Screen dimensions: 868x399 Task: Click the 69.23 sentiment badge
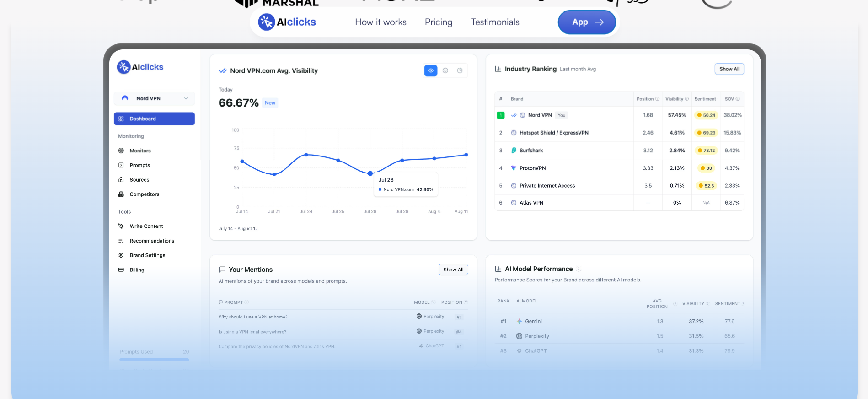click(x=706, y=133)
